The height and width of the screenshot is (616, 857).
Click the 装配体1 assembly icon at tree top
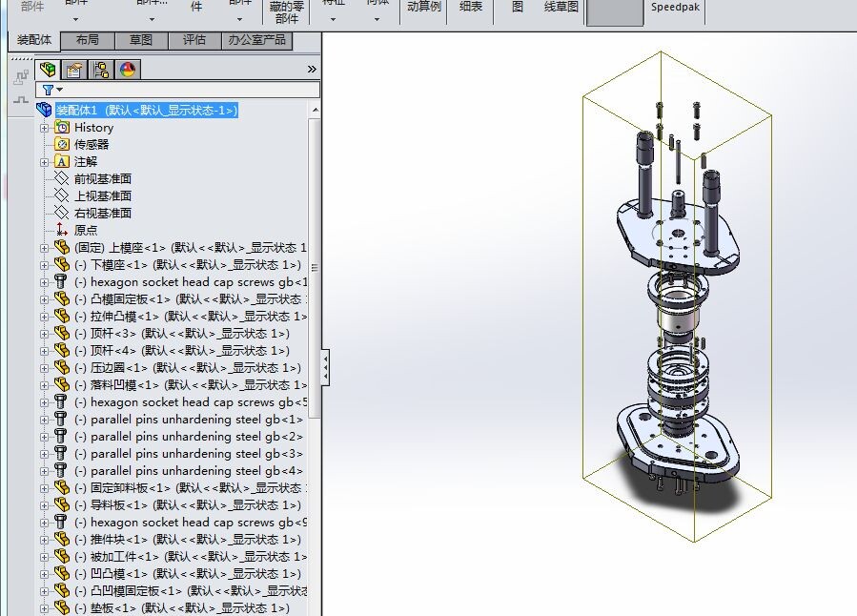pyautogui.click(x=44, y=110)
